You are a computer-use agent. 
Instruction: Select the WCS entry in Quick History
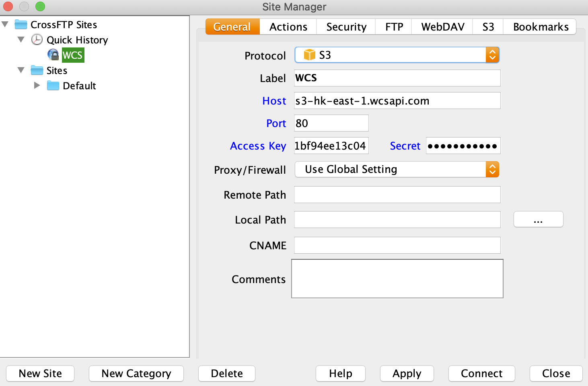(x=73, y=55)
